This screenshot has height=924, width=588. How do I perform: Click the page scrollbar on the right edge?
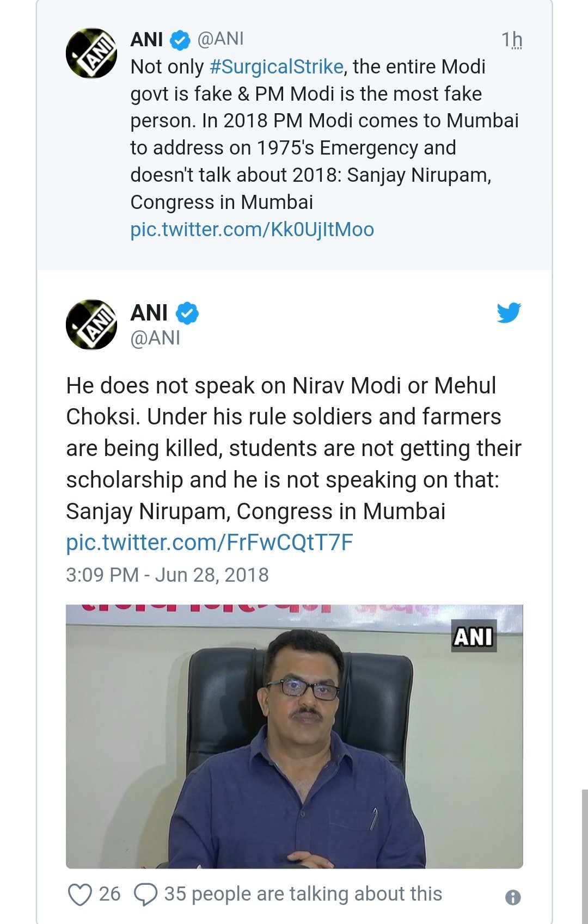click(x=584, y=854)
